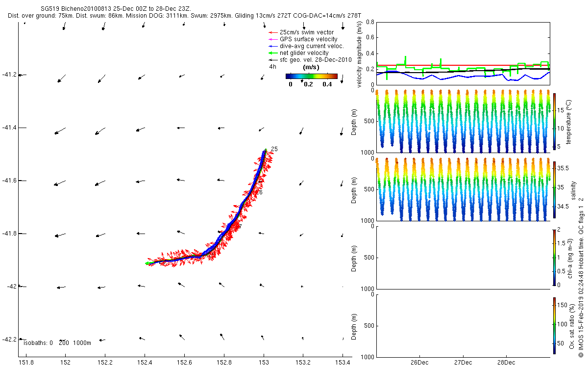The height and width of the screenshot is (368, 588).
Task: Click the 'velocity magnitude (m/s)' axis label
Action: (x=360, y=53)
